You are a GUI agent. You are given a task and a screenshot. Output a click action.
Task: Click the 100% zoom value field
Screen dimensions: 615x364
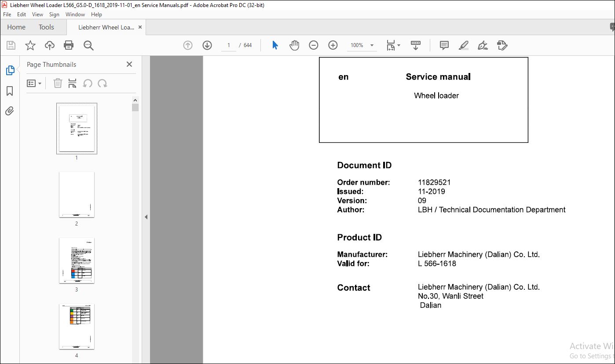[357, 45]
